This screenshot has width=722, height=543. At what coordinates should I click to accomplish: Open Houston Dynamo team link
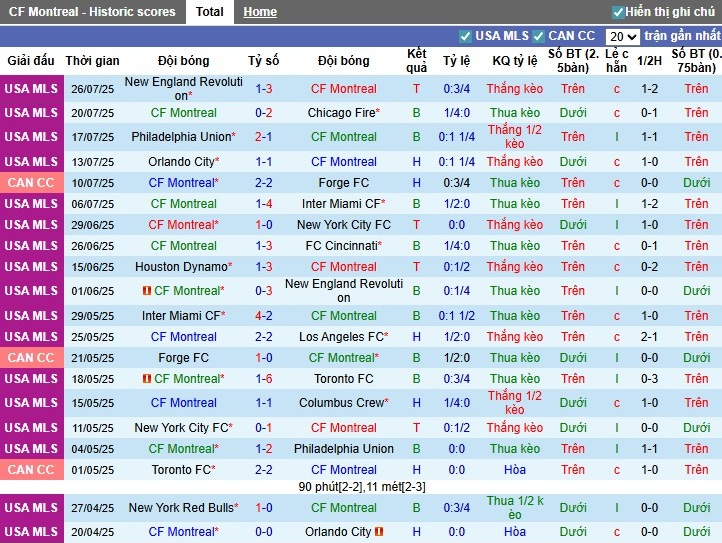pyautogui.click(x=181, y=267)
